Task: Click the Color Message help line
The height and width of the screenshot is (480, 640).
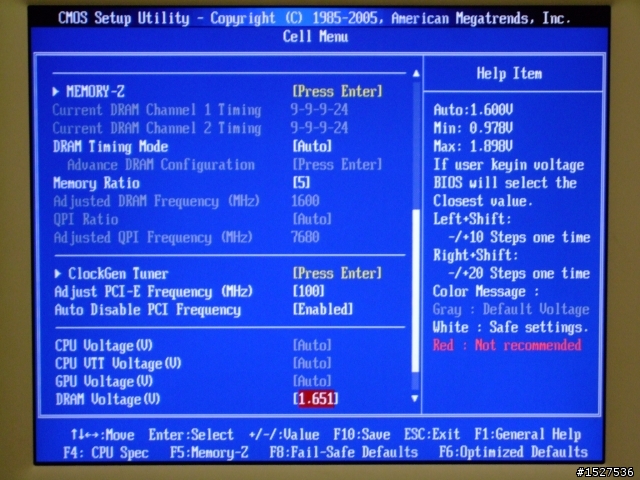Action: 486,291
